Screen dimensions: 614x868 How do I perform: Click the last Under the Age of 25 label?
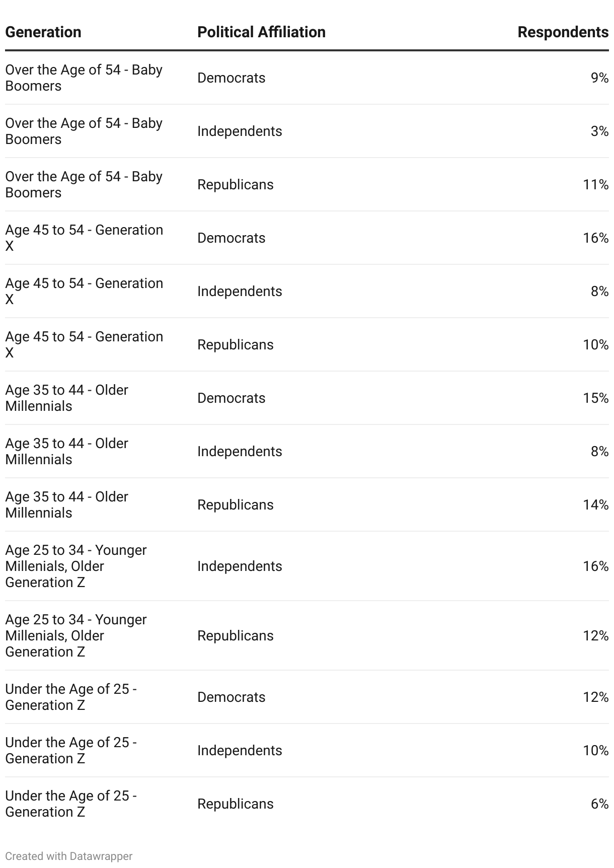coord(71,804)
